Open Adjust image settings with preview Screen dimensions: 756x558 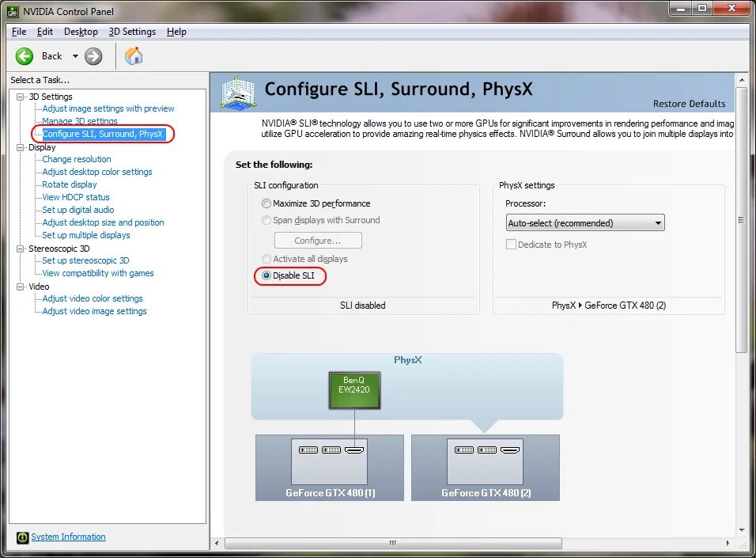coord(108,108)
